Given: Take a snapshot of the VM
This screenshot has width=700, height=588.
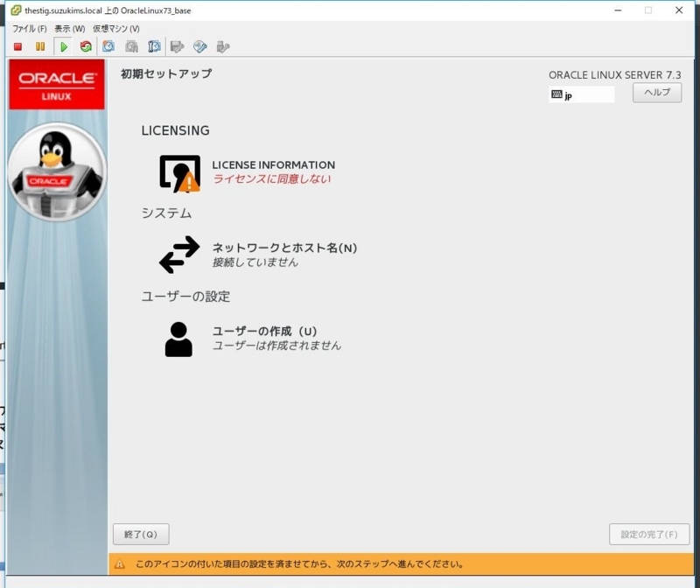Looking at the screenshot, I should [108, 46].
